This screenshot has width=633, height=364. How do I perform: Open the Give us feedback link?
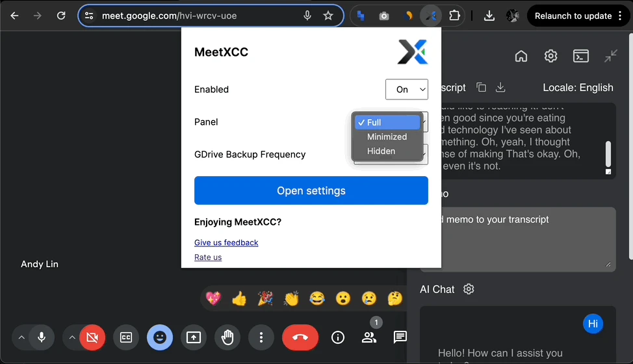(x=226, y=242)
